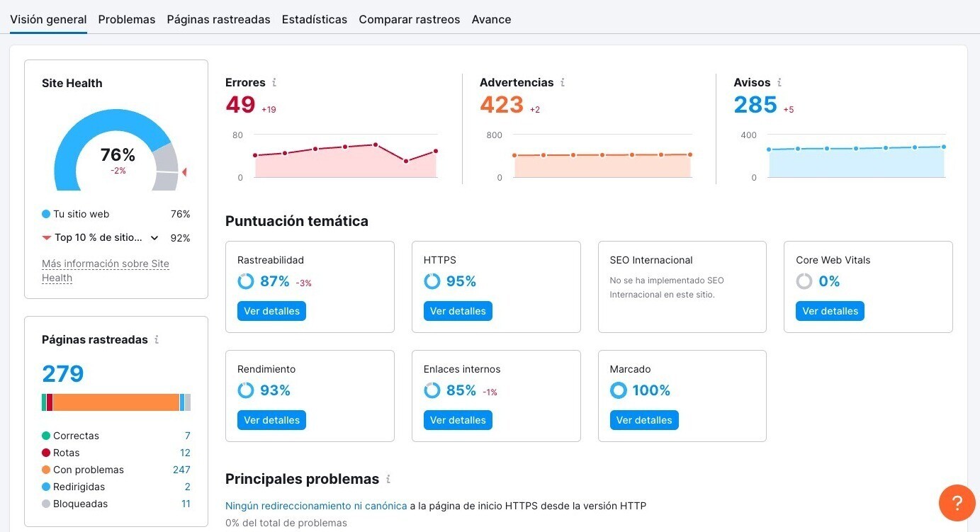This screenshot has width=980, height=532.
Task: Open the Errores info icon
Action: pos(274,83)
